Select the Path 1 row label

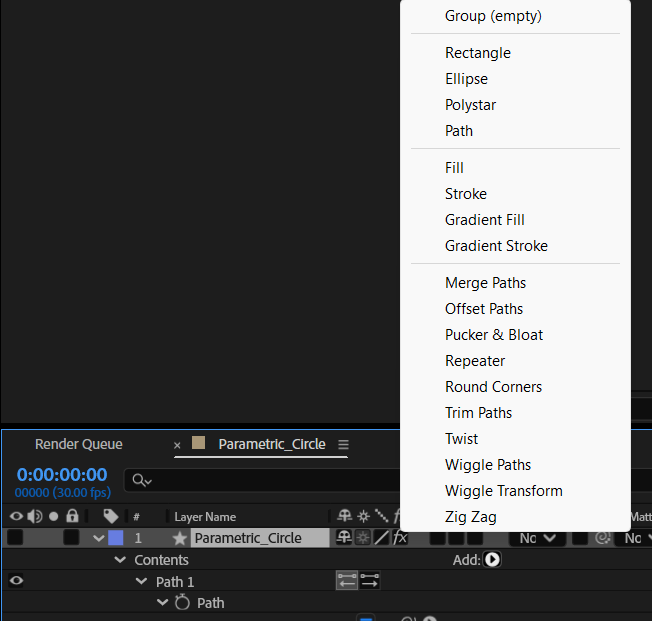175,582
